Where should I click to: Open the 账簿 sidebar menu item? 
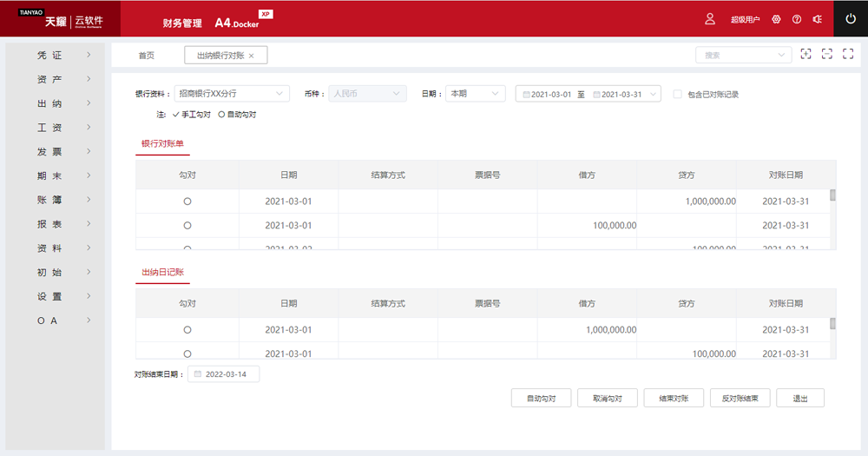[x=54, y=200]
